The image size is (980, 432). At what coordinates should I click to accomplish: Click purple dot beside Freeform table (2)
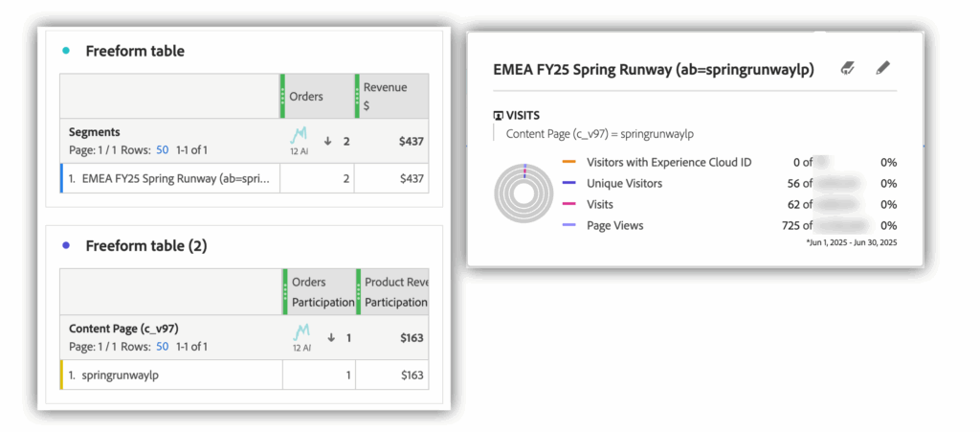coord(66,246)
